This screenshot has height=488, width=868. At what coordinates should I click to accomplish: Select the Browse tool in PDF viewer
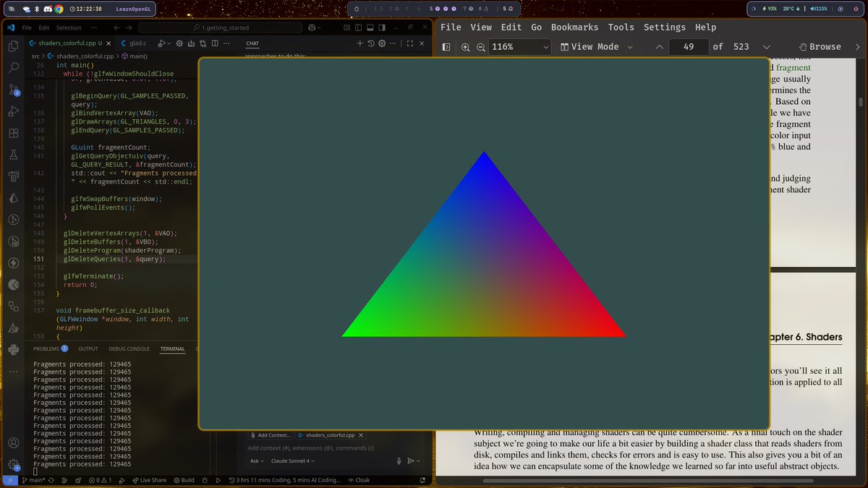pos(820,46)
